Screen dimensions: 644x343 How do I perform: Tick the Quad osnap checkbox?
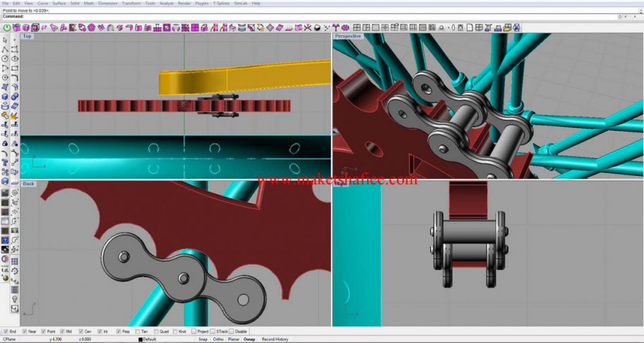[155, 331]
